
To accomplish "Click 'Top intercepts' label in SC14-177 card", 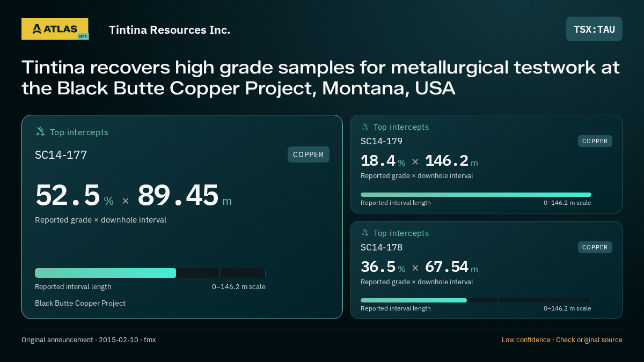I will pyautogui.click(x=79, y=132).
